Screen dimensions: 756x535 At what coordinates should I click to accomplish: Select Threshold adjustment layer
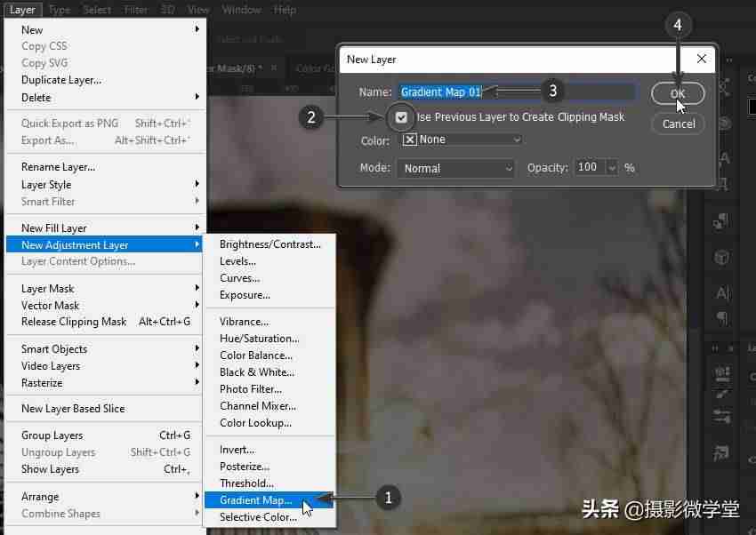tap(269, 483)
